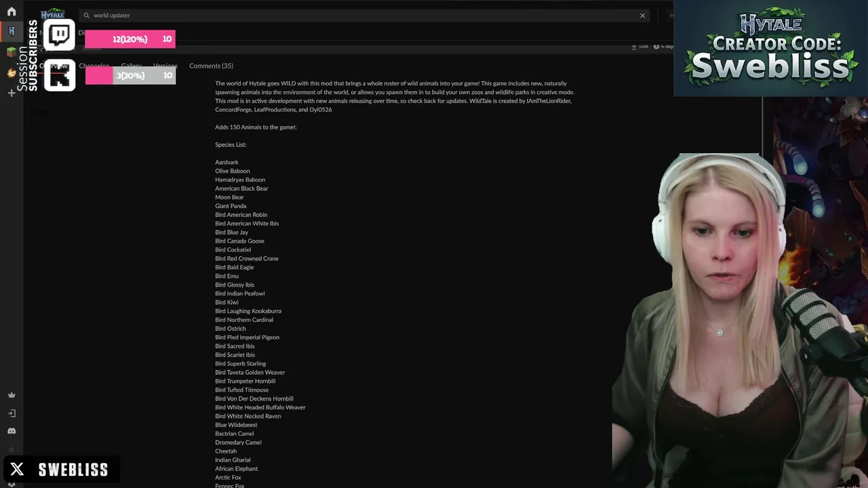Click the 'Bird White Necked Raven' entry
868x488 pixels.
coord(248,416)
